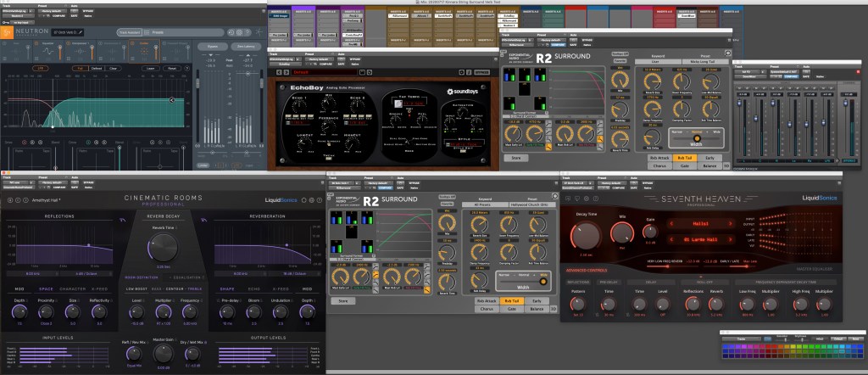Switch to Chorus tab in bottom R2
The height and width of the screenshot is (375, 868).
487,308
